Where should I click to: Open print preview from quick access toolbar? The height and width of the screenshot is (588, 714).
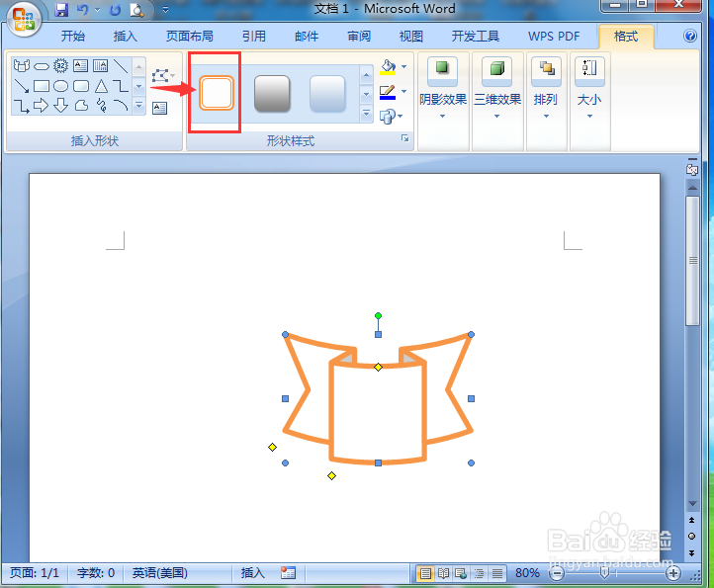point(136,10)
